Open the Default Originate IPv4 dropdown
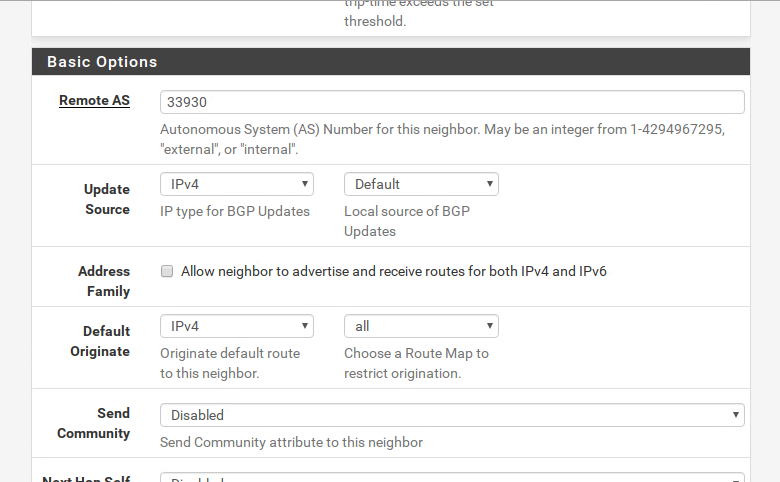The height and width of the screenshot is (482, 780). pos(237,326)
